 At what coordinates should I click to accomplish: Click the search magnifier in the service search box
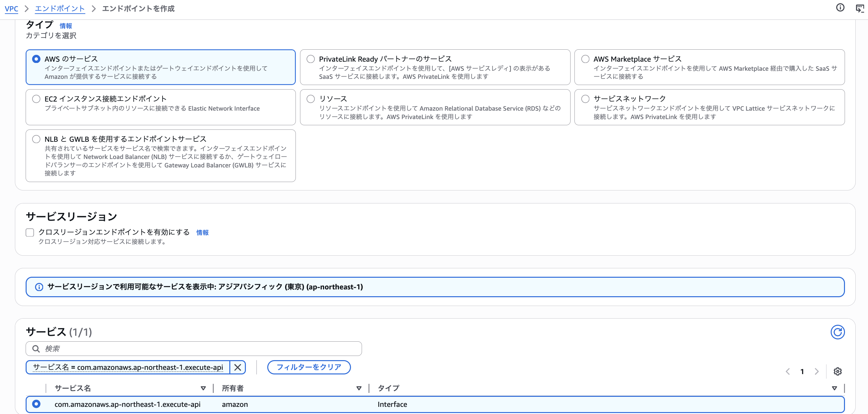[x=36, y=348]
